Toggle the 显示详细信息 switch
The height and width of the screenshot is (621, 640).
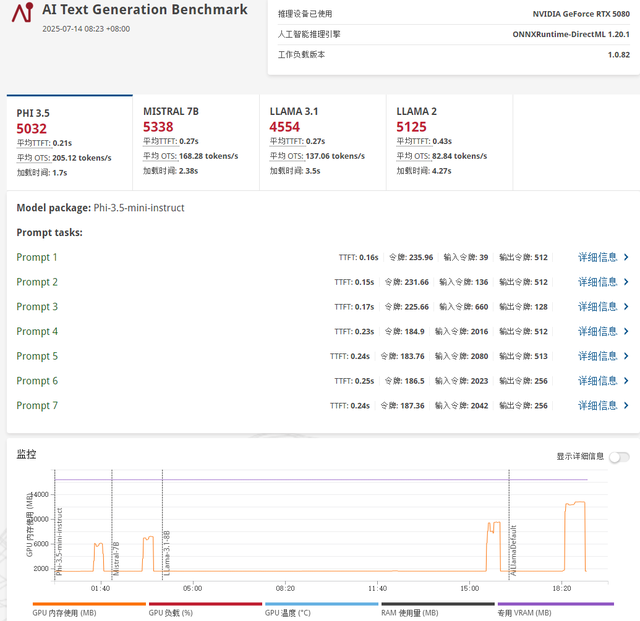[619, 457]
